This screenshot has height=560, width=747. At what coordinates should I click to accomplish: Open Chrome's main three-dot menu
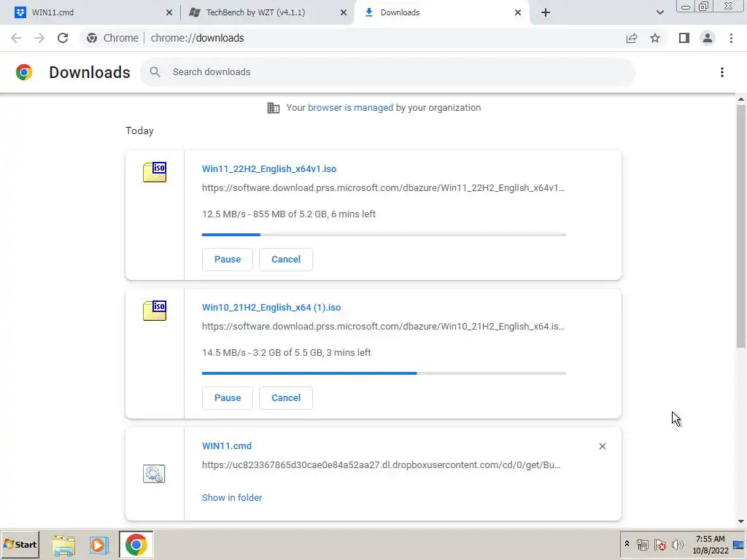click(x=731, y=38)
